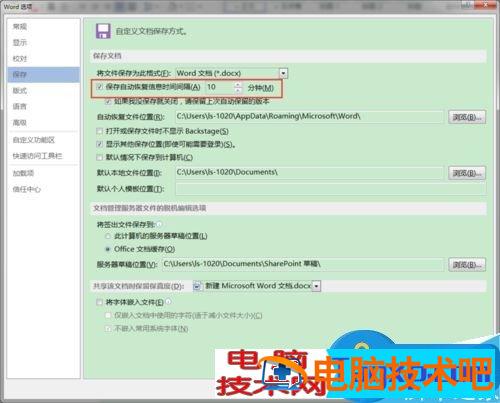
Task: Toggle 打开或保存文件时不显示 Backstage checkbox
Action: [x=99, y=131]
